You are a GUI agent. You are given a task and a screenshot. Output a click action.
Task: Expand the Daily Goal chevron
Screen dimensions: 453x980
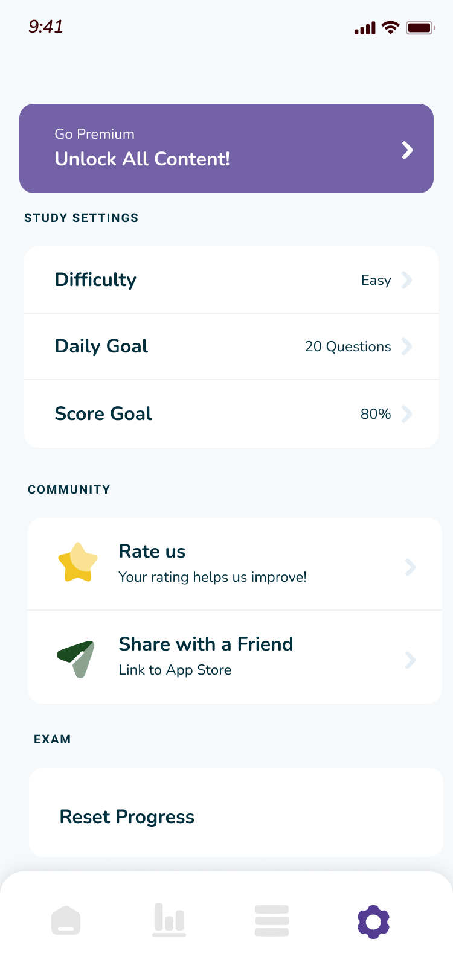[x=407, y=346]
